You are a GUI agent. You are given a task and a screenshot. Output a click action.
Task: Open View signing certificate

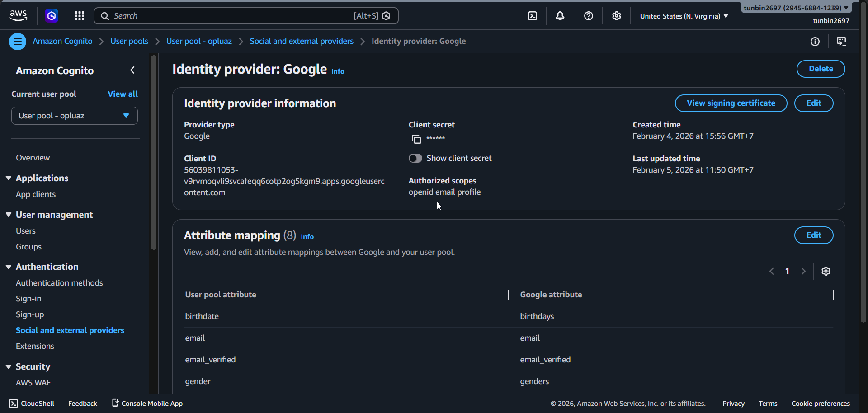tap(731, 103)
